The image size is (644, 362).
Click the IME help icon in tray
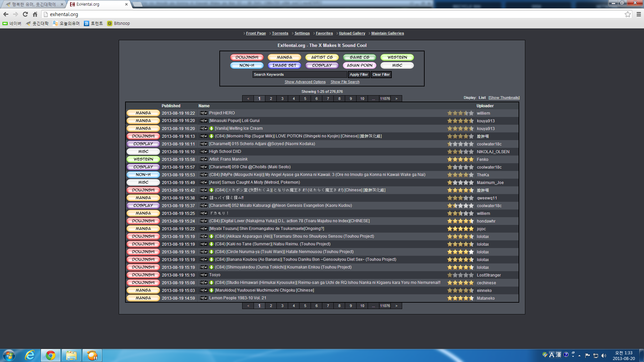pyautogui.click(x=566, y=354)
